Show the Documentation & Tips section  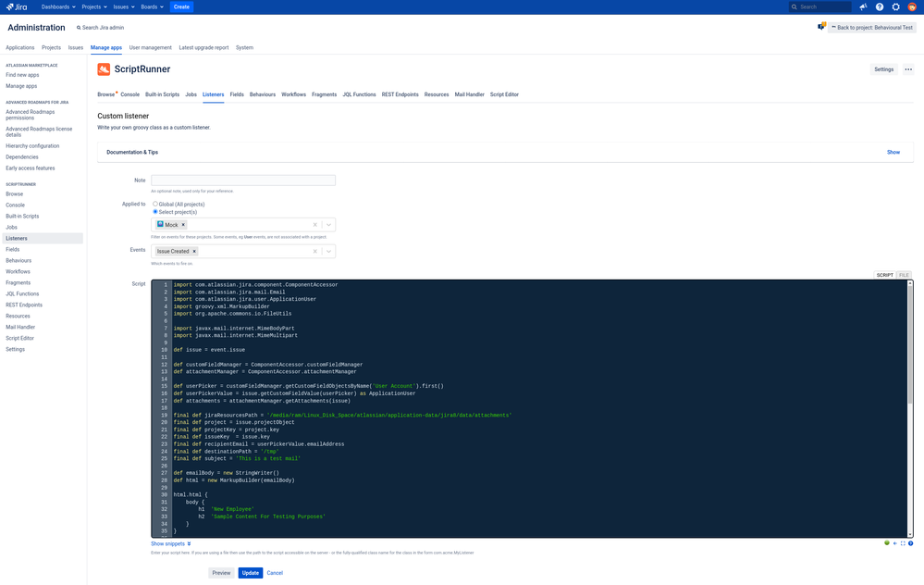[893, 152]
